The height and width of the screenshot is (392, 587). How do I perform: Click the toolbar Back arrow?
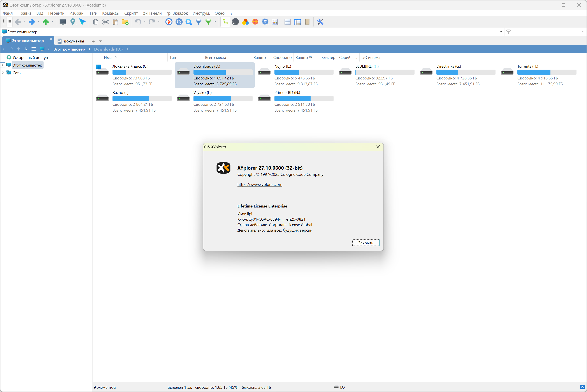18,22
